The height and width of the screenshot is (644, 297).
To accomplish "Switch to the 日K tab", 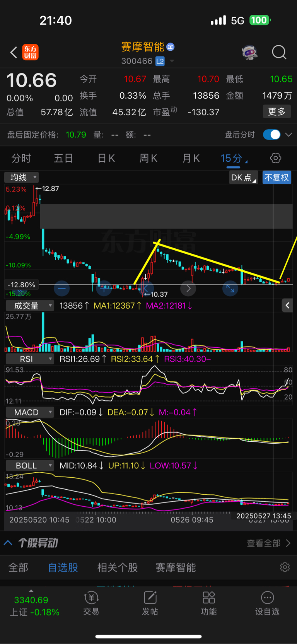I will click(x=106, y=158).
